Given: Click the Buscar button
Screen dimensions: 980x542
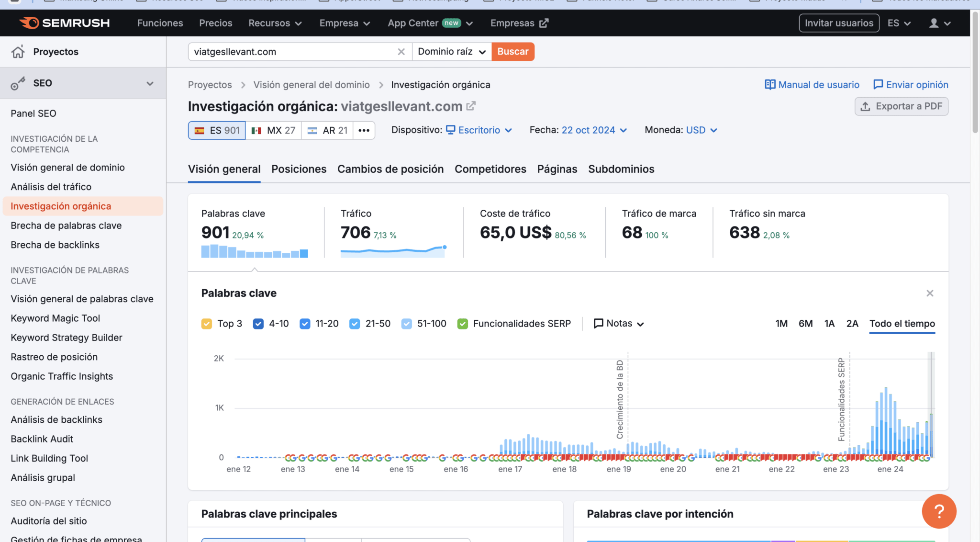Looking at the screenshot, I should [x=513, y=52].
